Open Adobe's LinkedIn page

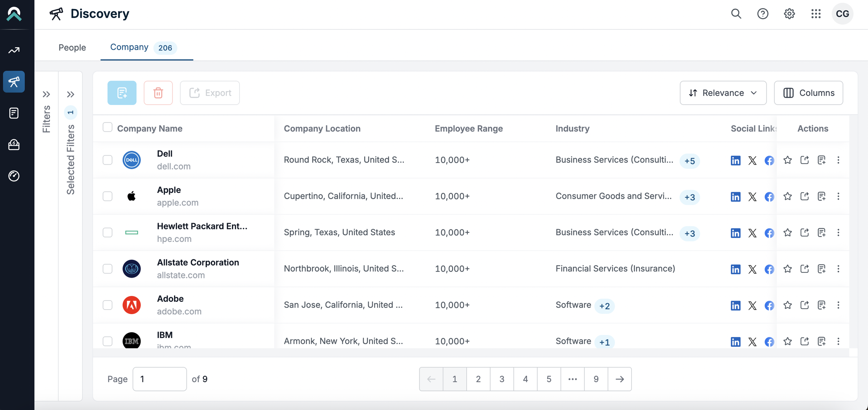coord(735,305)
